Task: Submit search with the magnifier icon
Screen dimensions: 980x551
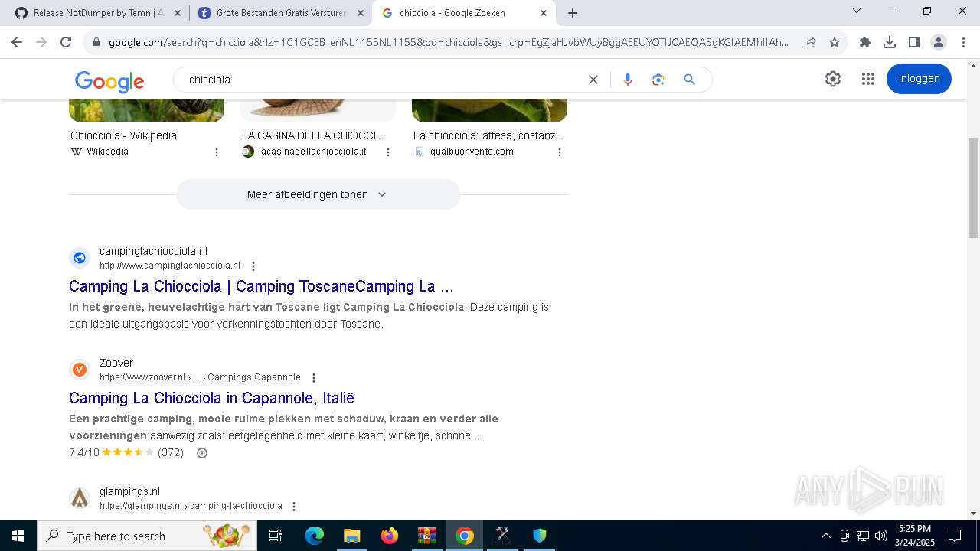Action: 689,80
